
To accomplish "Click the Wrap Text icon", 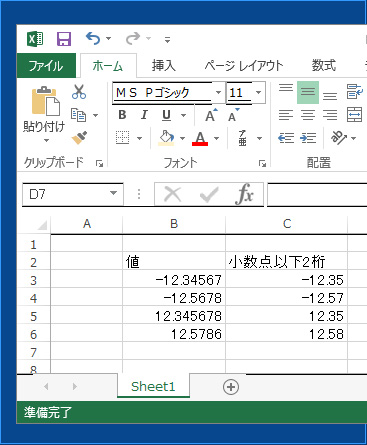I will point(354,92).
